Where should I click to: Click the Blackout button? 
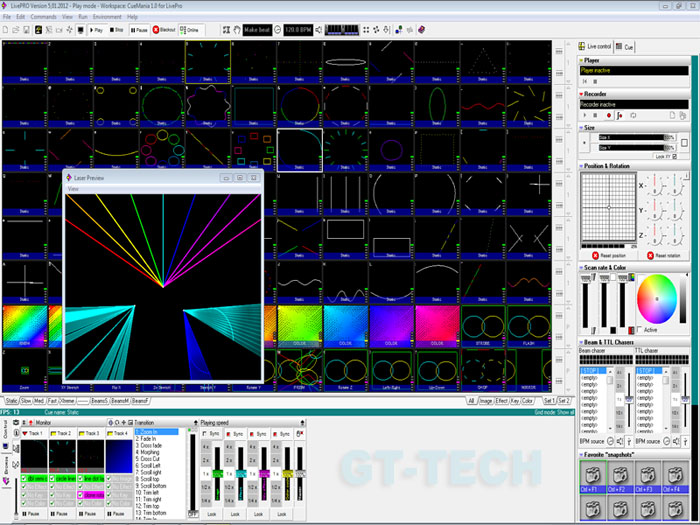pyautogui.click(x=164, y=30)
